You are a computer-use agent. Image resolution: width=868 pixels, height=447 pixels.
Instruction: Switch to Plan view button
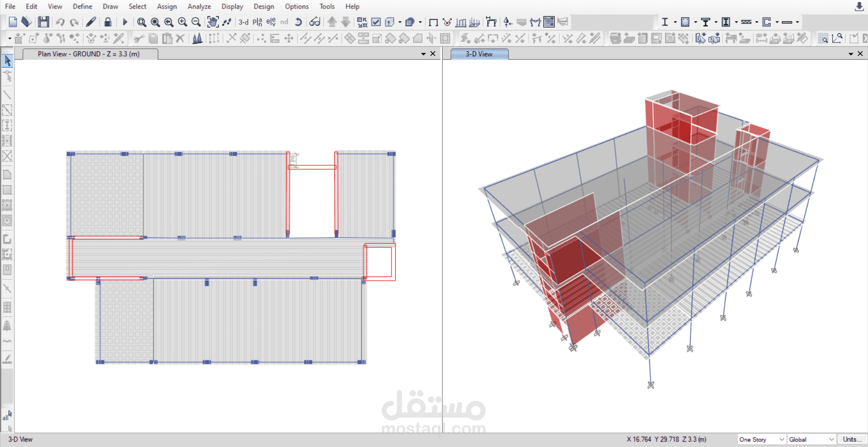point(257,22)
